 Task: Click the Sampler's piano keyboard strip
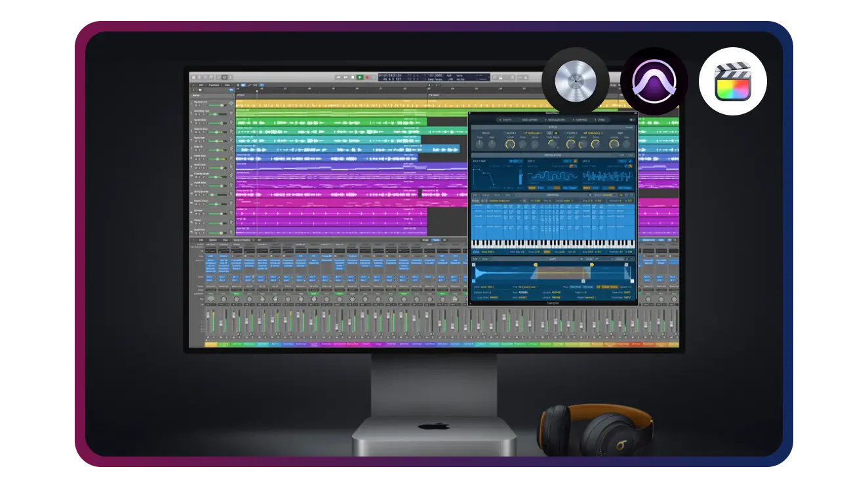(x=553, y=244)
